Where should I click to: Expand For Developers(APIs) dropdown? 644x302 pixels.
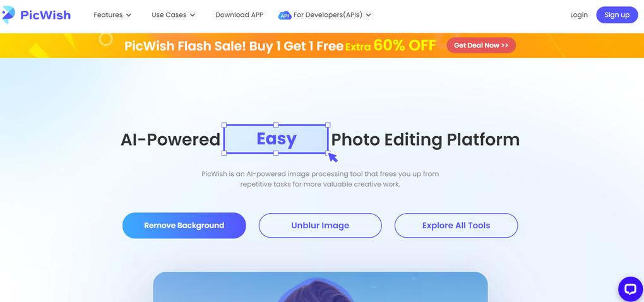point(332,15)
